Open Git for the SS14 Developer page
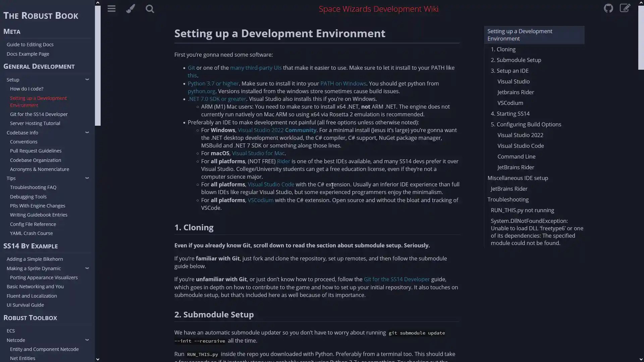 coord(39,114)
